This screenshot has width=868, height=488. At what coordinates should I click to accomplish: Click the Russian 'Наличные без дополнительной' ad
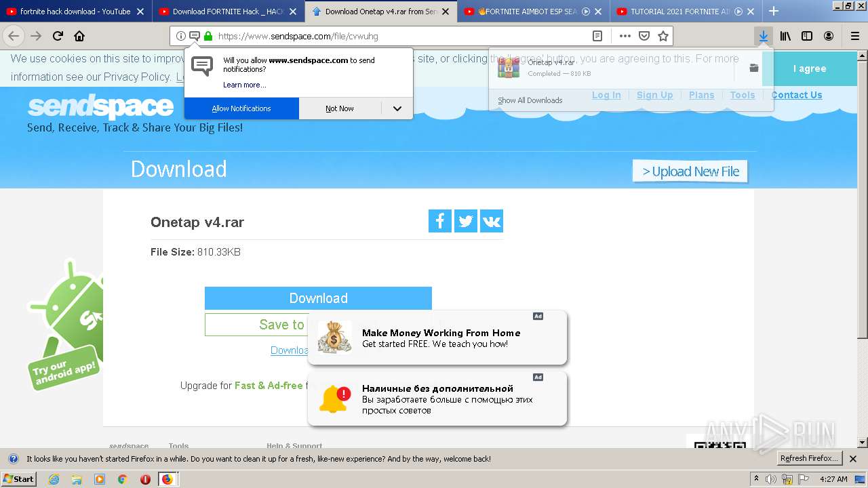[x=437, y=399]
